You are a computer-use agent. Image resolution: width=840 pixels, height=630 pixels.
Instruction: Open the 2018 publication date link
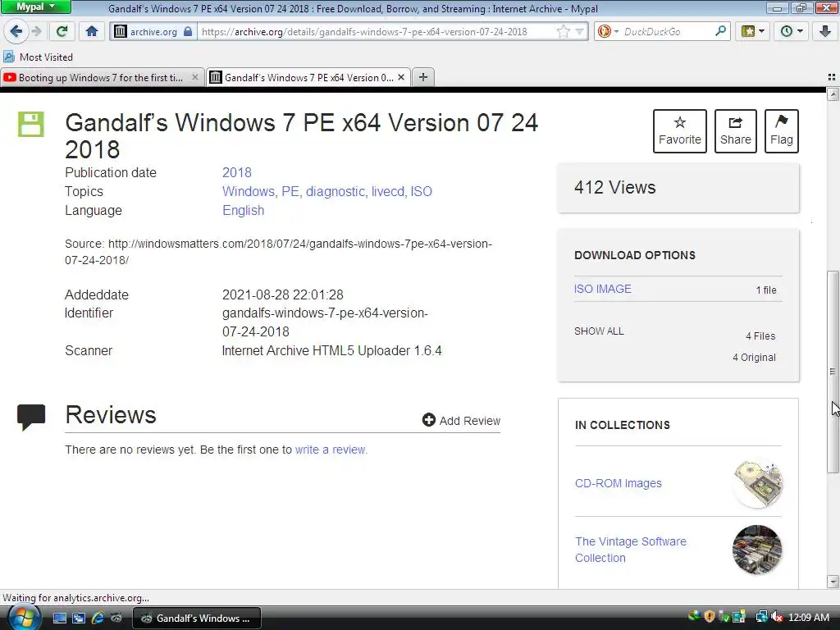pyautogui.click(x=237, y=172)
